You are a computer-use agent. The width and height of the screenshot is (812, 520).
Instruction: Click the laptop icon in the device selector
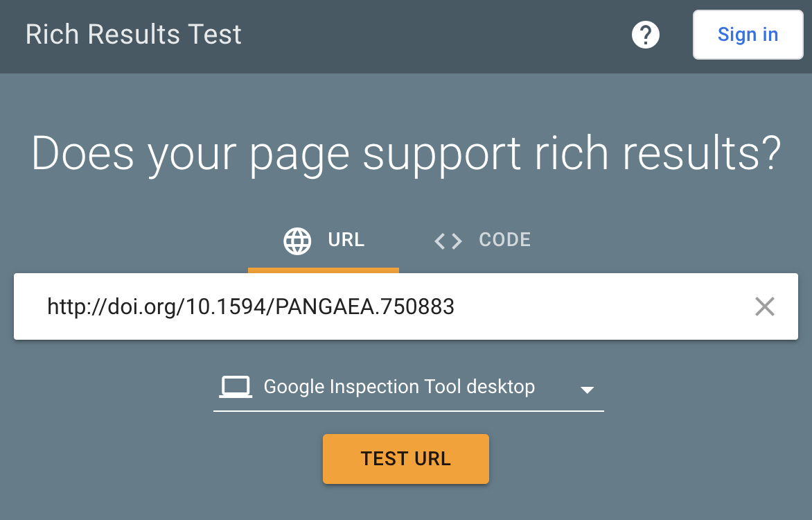coord(236,386)
